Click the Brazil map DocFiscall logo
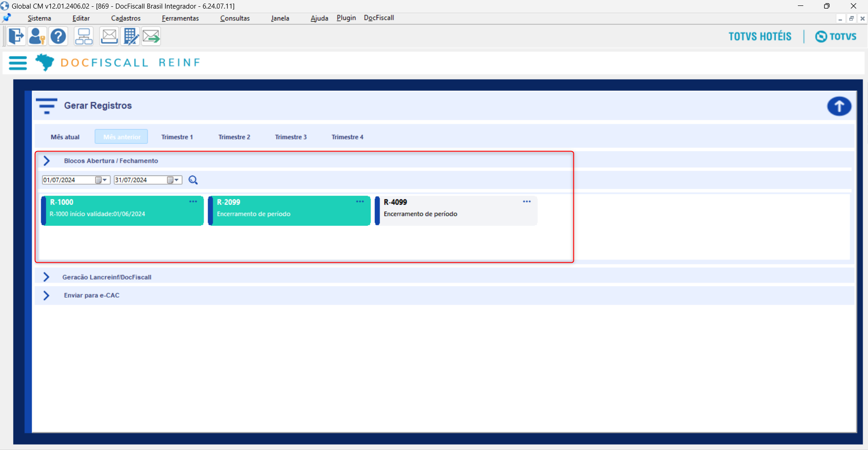The width and height of the screenshot is (868, 450). pyautogui.click(x=45, y=62)
